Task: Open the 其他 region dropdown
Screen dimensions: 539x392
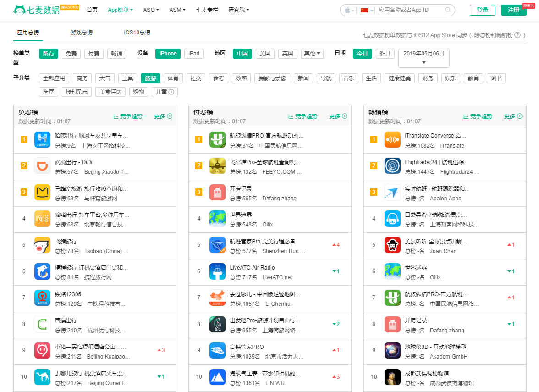Action: (x=312, y=54)
